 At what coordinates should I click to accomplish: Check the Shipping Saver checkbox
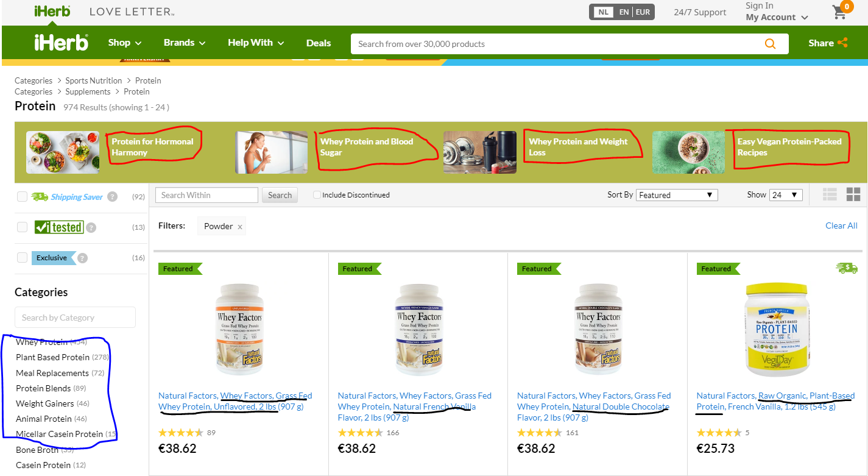[23, 196]
